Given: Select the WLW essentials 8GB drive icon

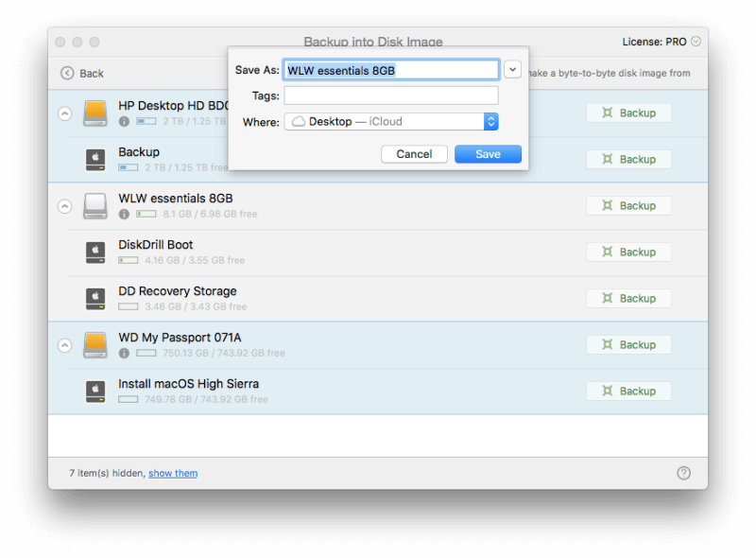Looking at the screenshot, I should 95,206.
